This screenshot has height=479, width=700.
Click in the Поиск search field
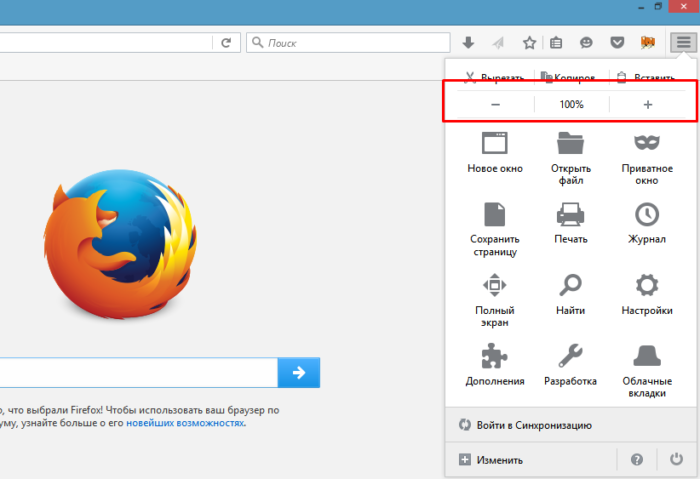348,43
